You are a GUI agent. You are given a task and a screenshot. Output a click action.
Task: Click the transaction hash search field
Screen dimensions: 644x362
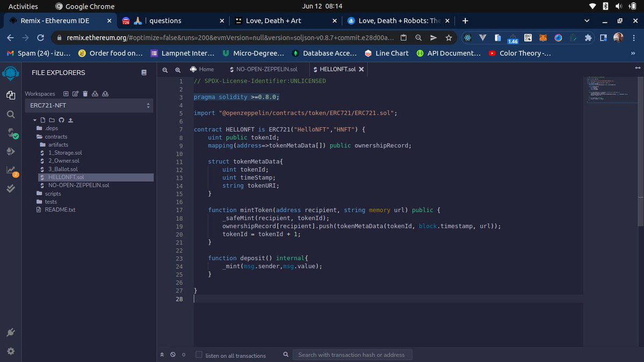pyautogui.click(x=353, y=354)
